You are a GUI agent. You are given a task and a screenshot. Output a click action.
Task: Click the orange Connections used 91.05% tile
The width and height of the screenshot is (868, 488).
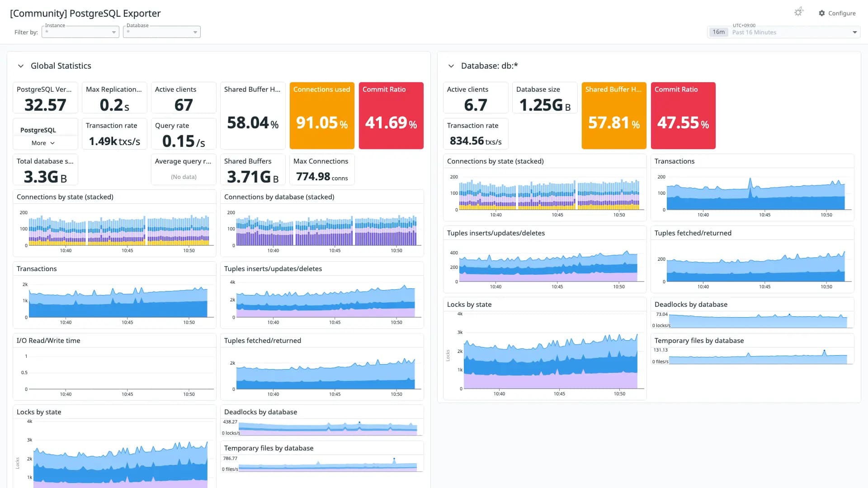coord(322,116)
